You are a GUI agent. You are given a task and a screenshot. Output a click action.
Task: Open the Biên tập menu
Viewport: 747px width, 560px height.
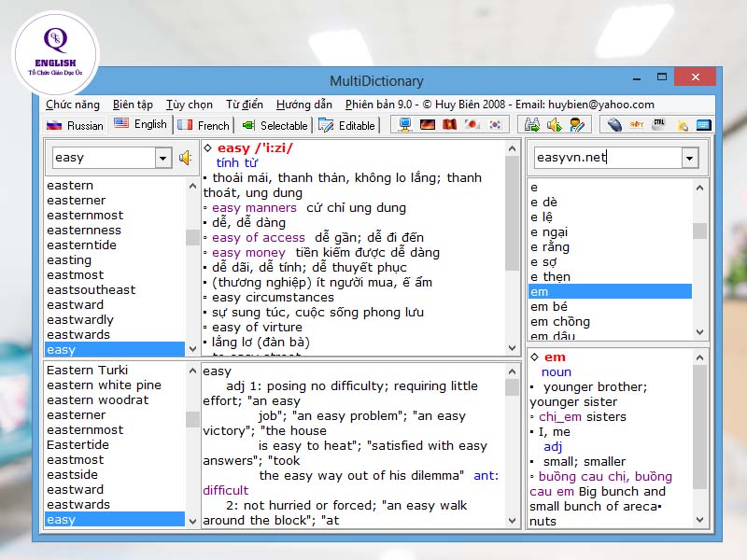point(133,105)
